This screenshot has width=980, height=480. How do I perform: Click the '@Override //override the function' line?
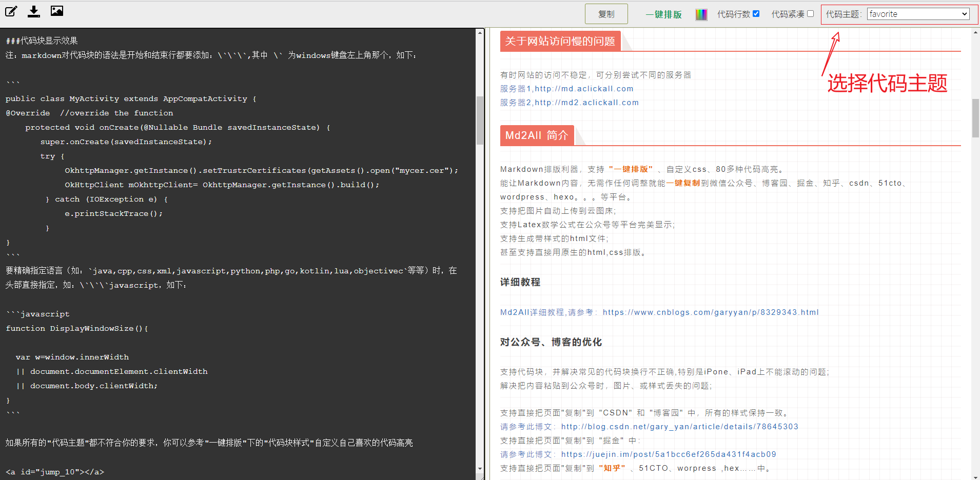[89, 113]
